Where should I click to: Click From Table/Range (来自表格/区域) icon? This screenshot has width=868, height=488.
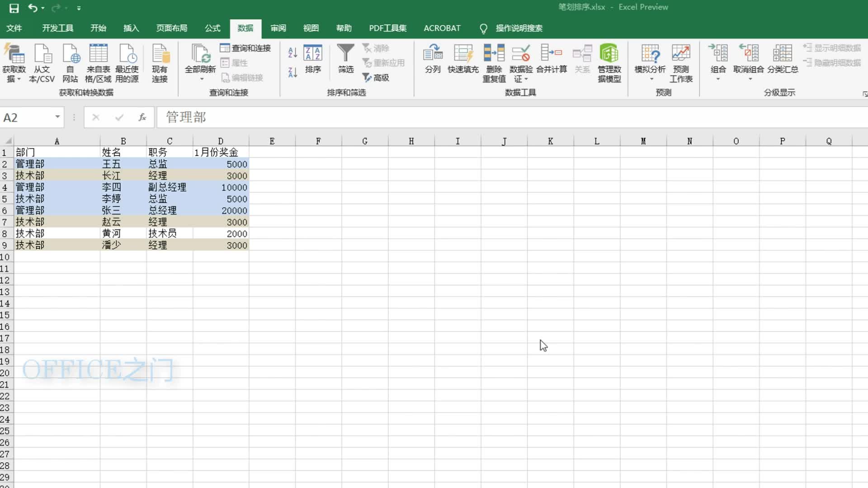[x=98, y=53]
